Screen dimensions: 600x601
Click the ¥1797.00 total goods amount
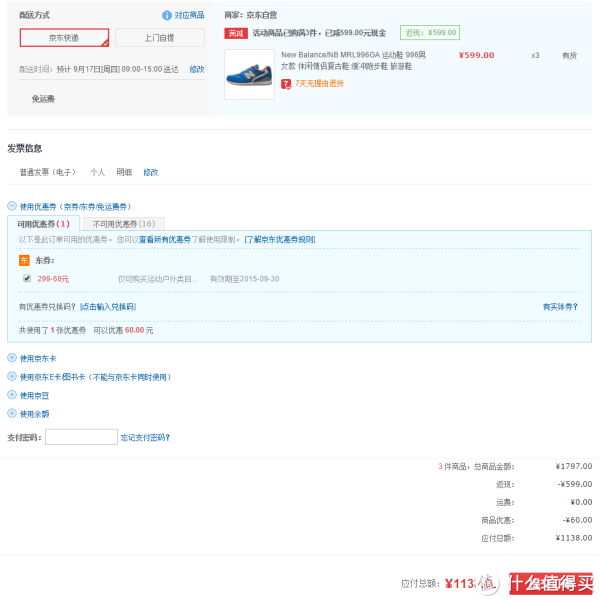click(x=574, y=466)
